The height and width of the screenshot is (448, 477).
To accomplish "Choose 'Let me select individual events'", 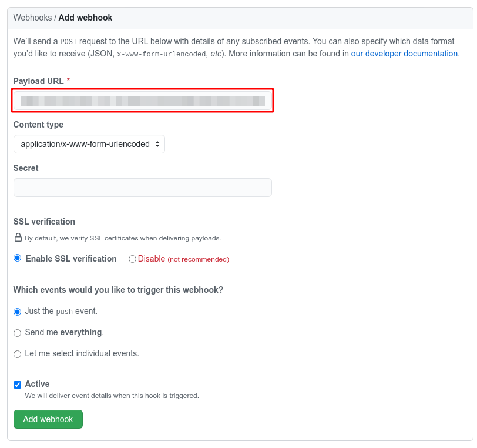I will 17,353.
